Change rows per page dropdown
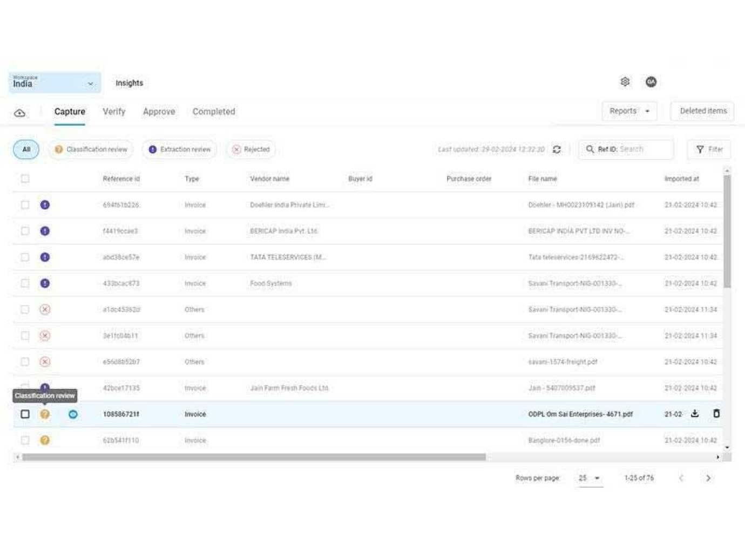 (x=590, y=478)
